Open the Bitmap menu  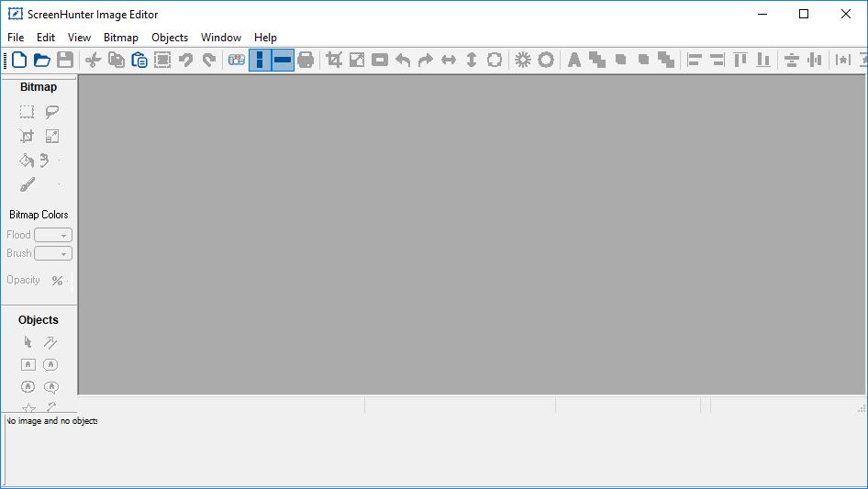coord(120,38)
